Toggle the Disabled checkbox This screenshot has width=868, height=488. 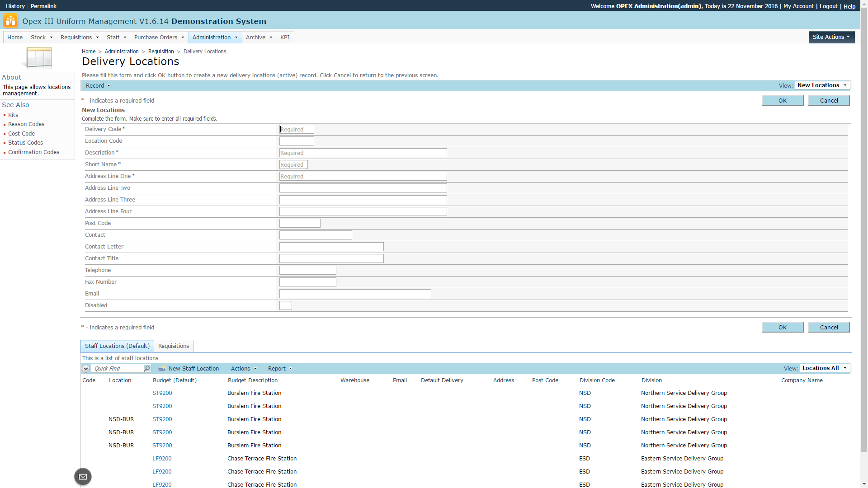[286, 306]
